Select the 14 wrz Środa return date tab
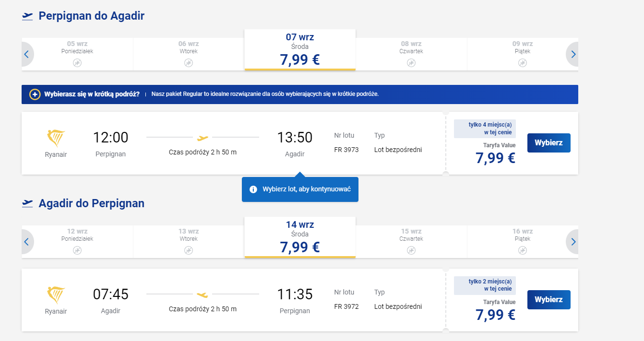 (x=300, y=237)
